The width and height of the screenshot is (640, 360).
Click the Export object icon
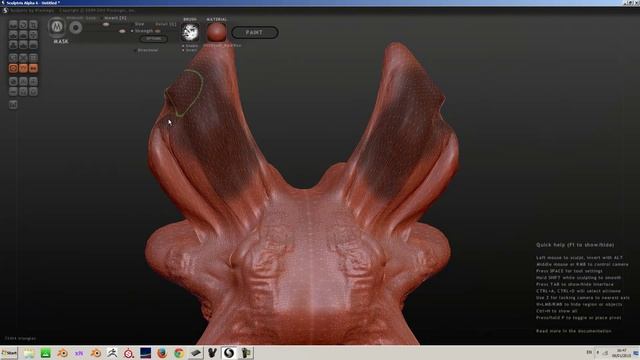pos(33,91)
